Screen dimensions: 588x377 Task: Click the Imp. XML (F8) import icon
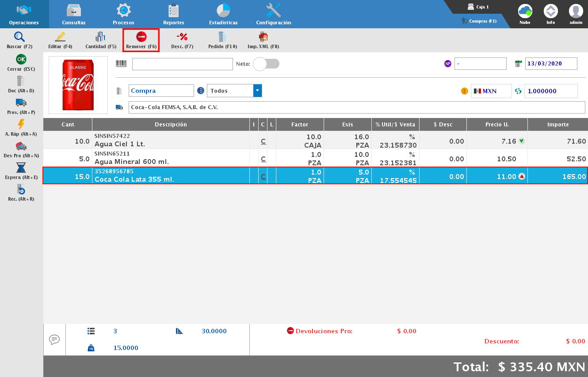coord(263,40)
